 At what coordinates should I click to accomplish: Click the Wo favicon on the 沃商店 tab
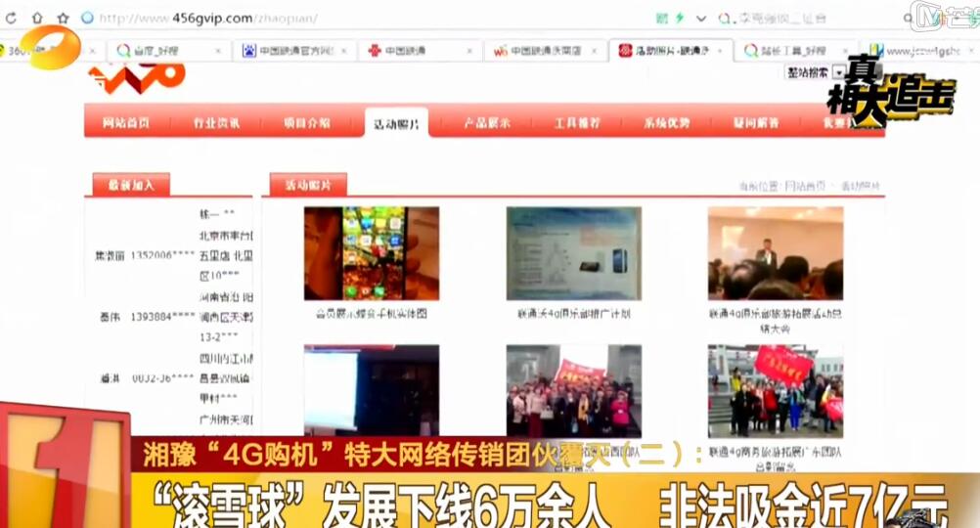pyautogui.click(x=501, y=51)
